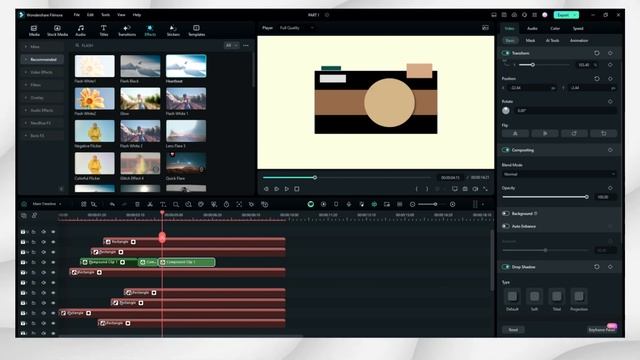The height and width of the screenshot is (360, 640).
Task: Click the Reset button in properties panel
Action: (x=513, y=330)
